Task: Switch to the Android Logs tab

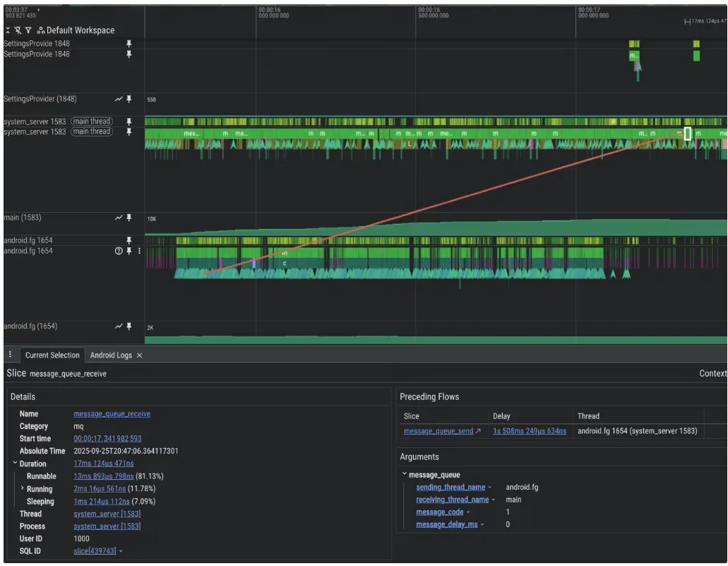Action: [111, 355]
